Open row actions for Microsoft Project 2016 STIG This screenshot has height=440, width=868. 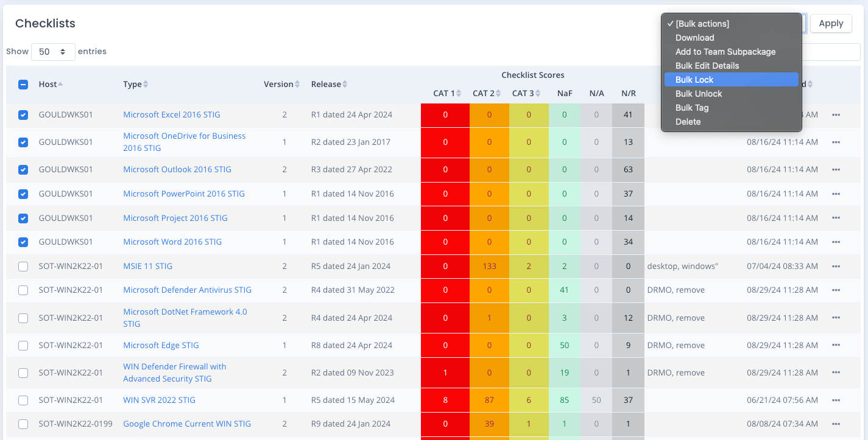(x=836, y=218)
